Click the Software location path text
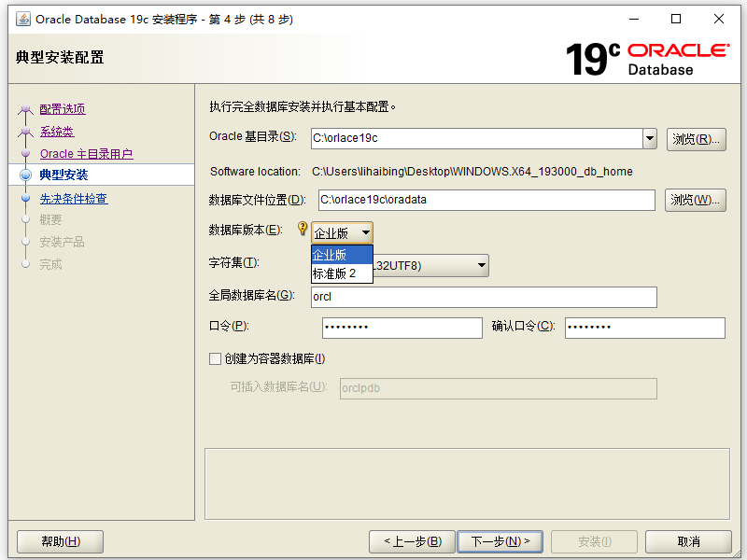This screenshot has width=747, height=560. [x=472, y=172]
